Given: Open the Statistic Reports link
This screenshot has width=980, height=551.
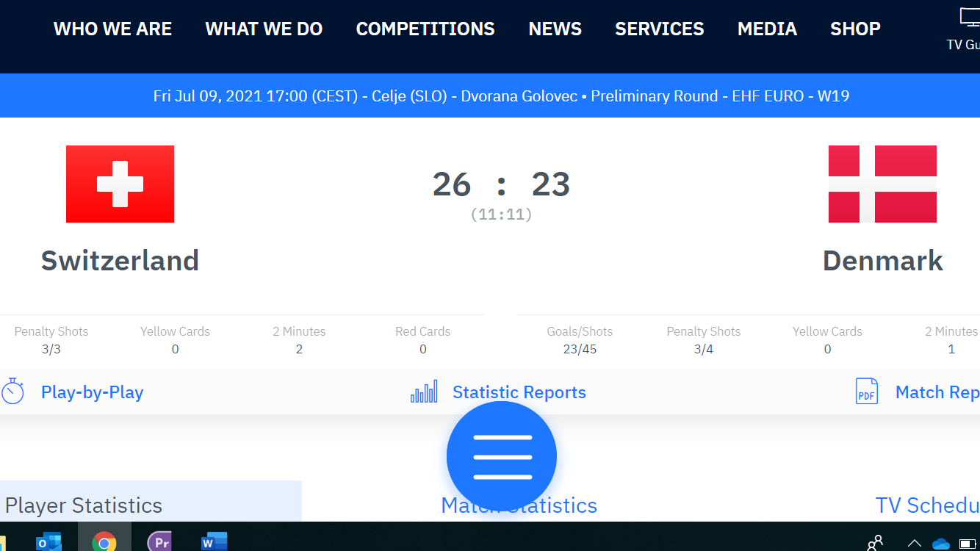Looking at the screenshot, I should point(519,392).
